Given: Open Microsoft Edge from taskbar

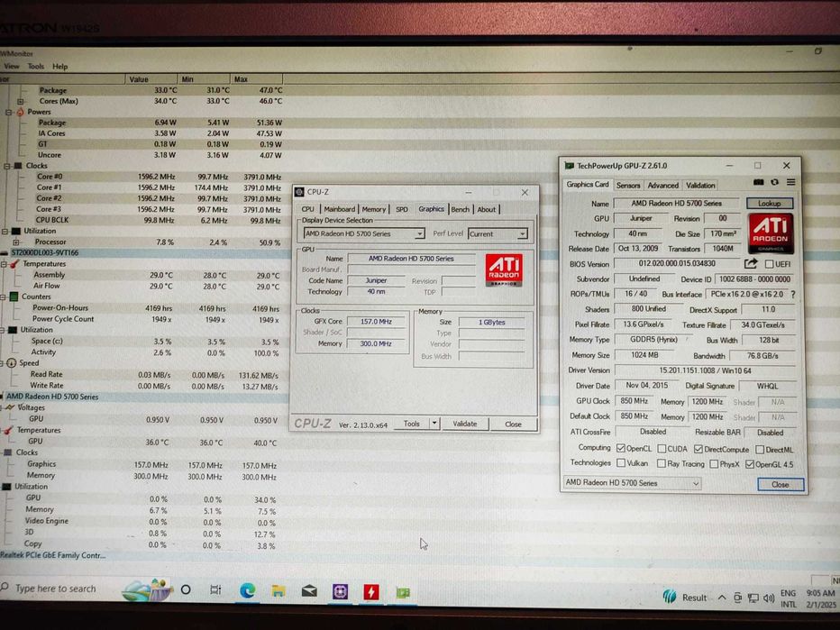Looking at the screenshot, I should click(x=247, y=591).
